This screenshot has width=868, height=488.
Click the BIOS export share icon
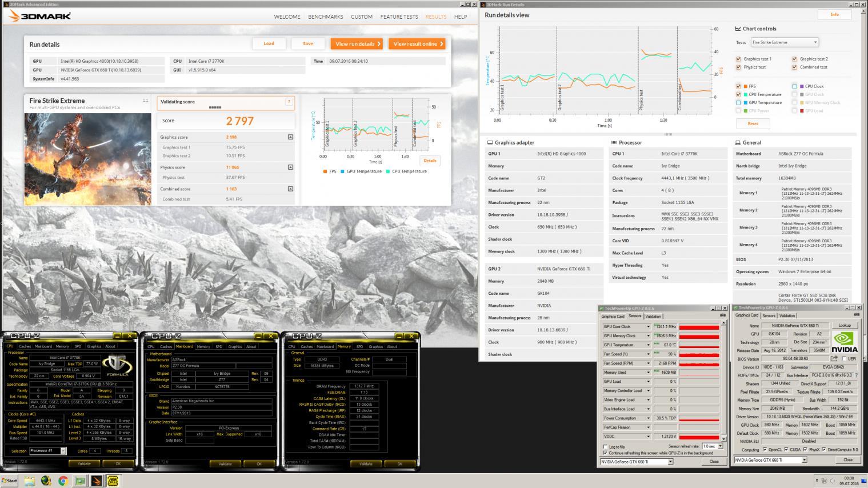(834, 359)
